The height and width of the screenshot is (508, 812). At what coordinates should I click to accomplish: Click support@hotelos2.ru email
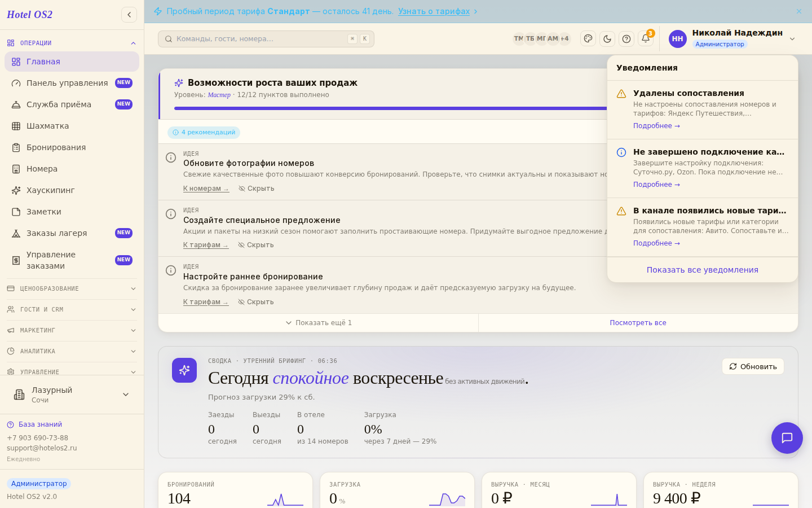coord(42,448)
